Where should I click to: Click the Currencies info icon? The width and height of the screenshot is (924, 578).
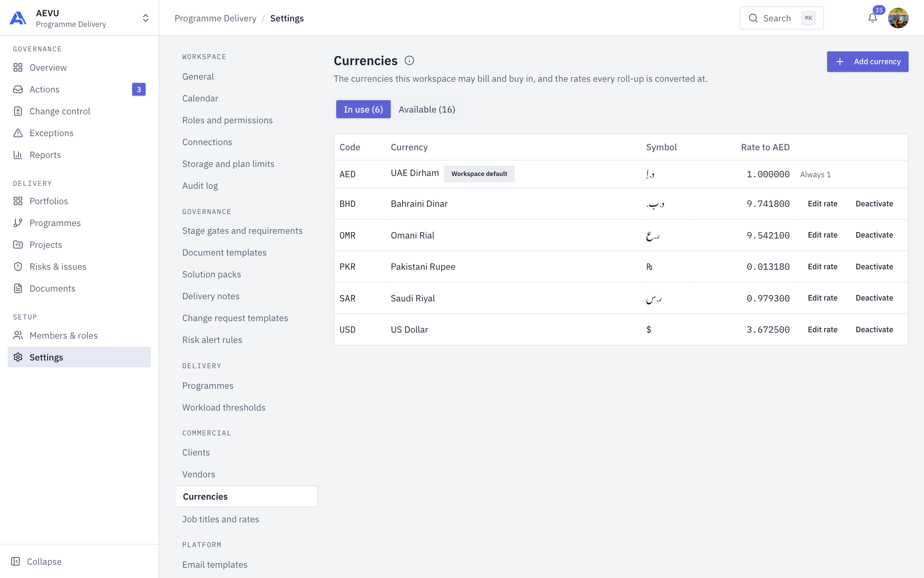click(409, 60)
